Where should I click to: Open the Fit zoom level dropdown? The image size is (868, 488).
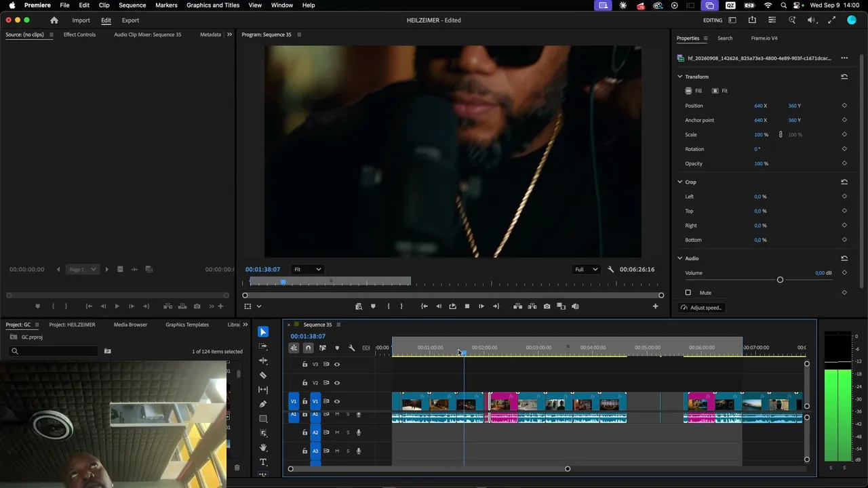307,269
